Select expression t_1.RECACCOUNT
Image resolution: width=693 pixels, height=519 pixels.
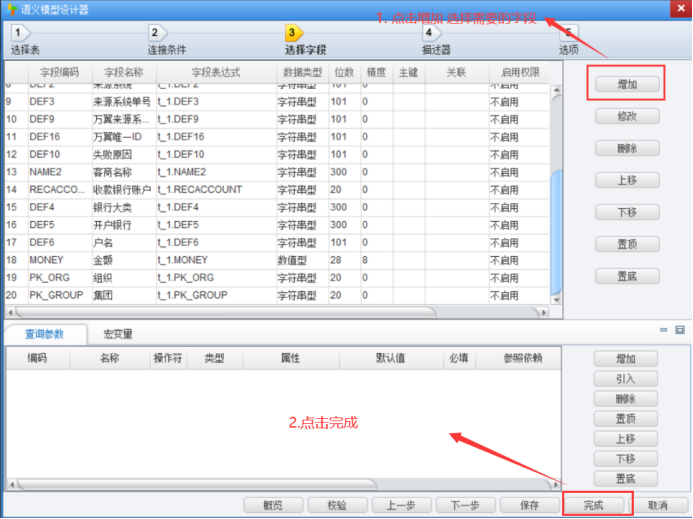pyautogui.click(x=216, y=190)
